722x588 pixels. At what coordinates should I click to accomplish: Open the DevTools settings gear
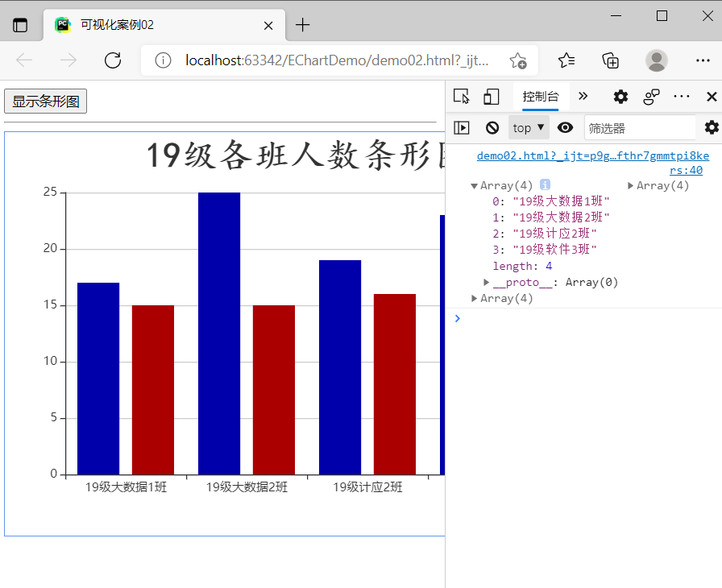[620, 96]
